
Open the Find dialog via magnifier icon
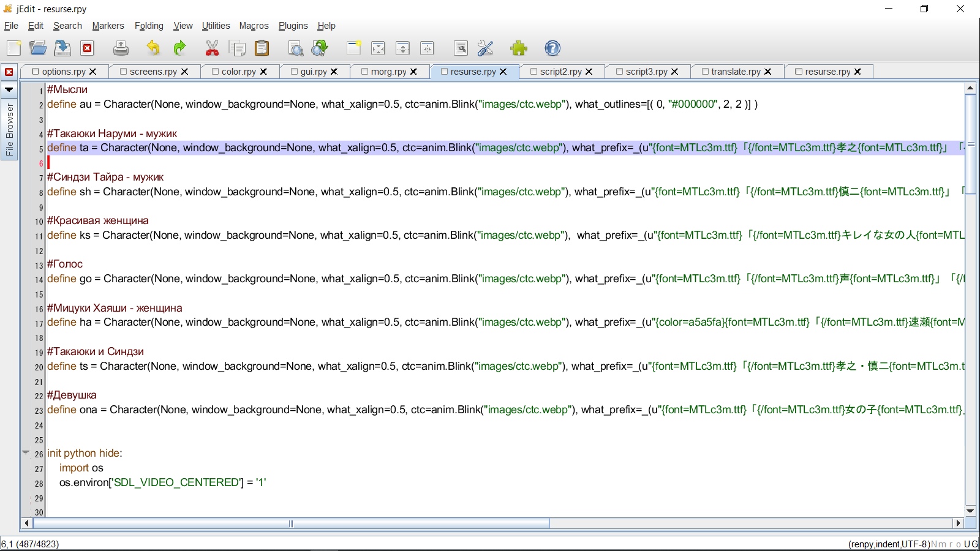pos(295,48)
